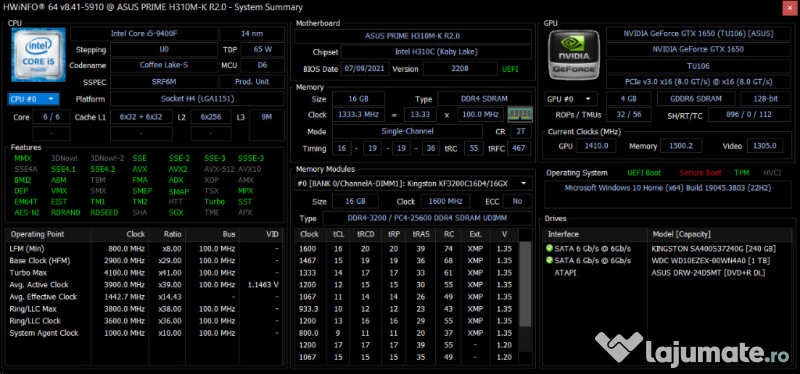Click the NVIDIA GeForce GTX 1650 (TU106) [ASUS] field
The image size is (800, 374).
coord(698,34)
